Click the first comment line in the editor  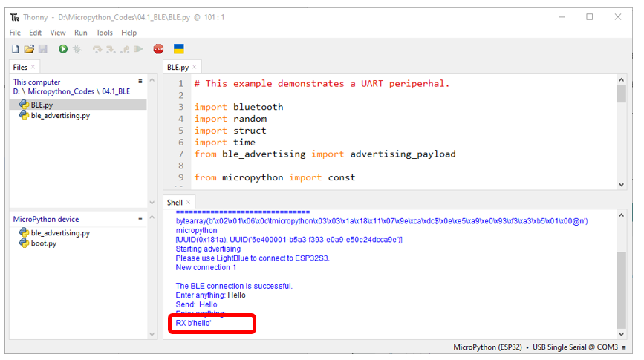tap(322, 84)
